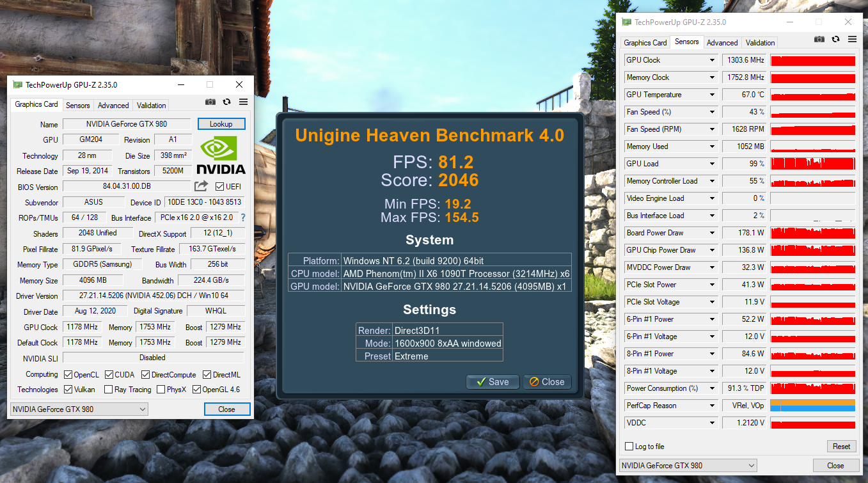Expand the Video Engine Load sensor dropdown
868x483 pixels.
coord(712,198)
